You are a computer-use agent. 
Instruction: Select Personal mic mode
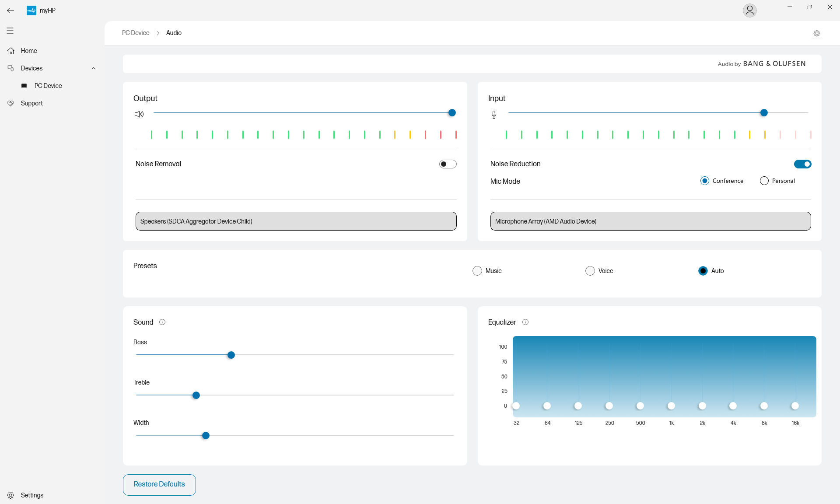click(764, 181)
